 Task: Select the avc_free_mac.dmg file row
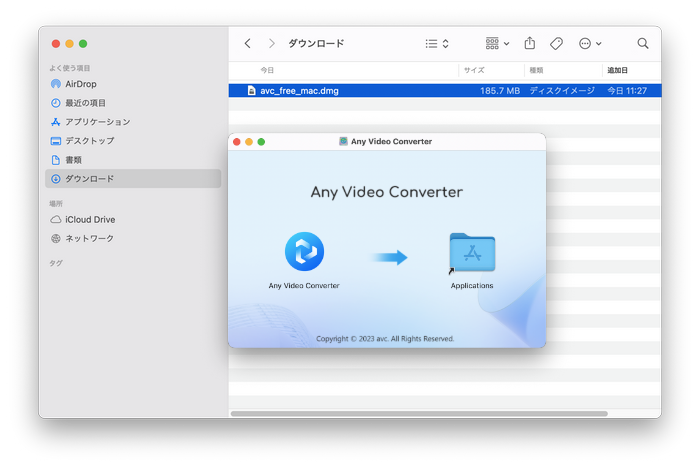click(x=445, y=91)
